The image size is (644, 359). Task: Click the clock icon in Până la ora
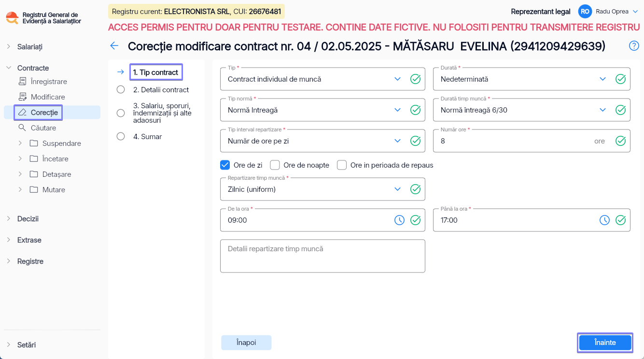tap(604, 220)
